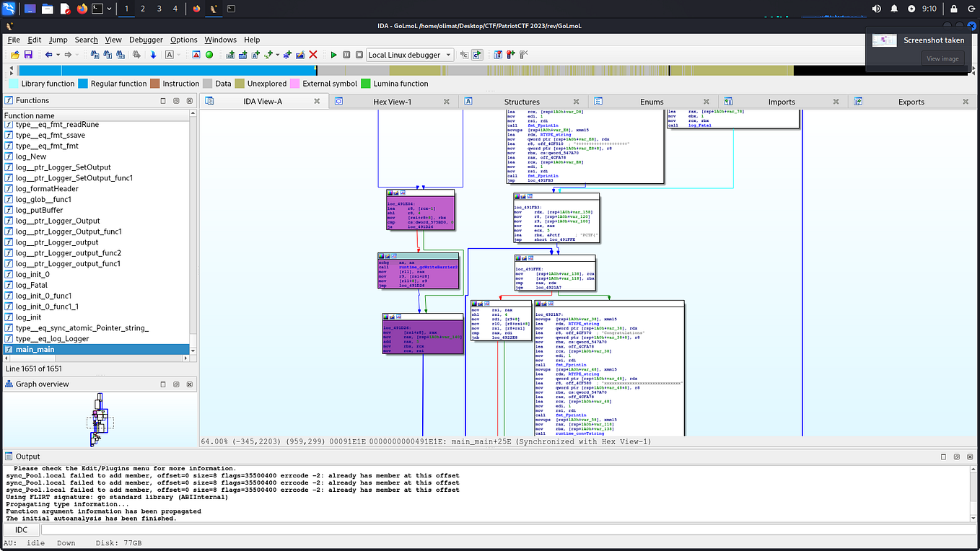The height and width of the screenshot is (551, 980).
Task: Jump forward with the gray right arrow
Action: pyautogui.click(x=67, y=55)
